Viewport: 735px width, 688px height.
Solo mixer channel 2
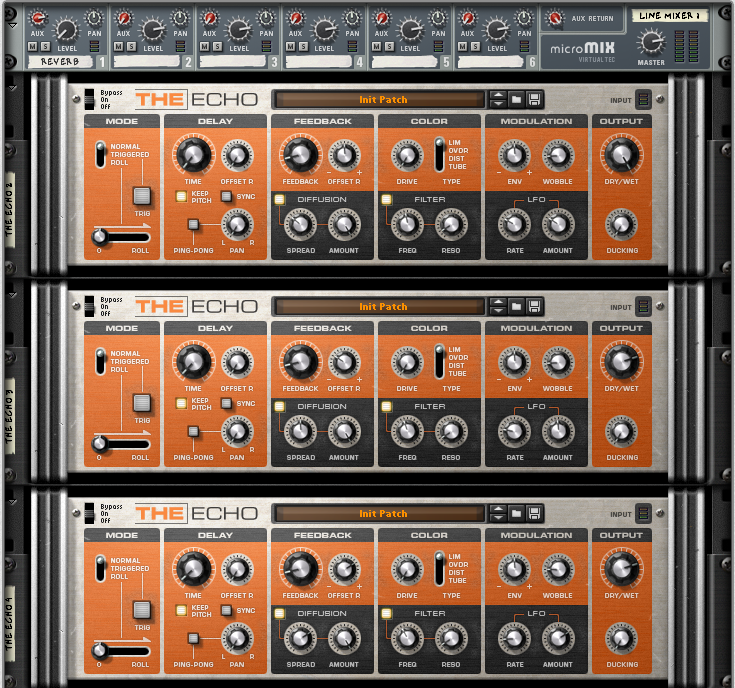click(x=128, y=46)
